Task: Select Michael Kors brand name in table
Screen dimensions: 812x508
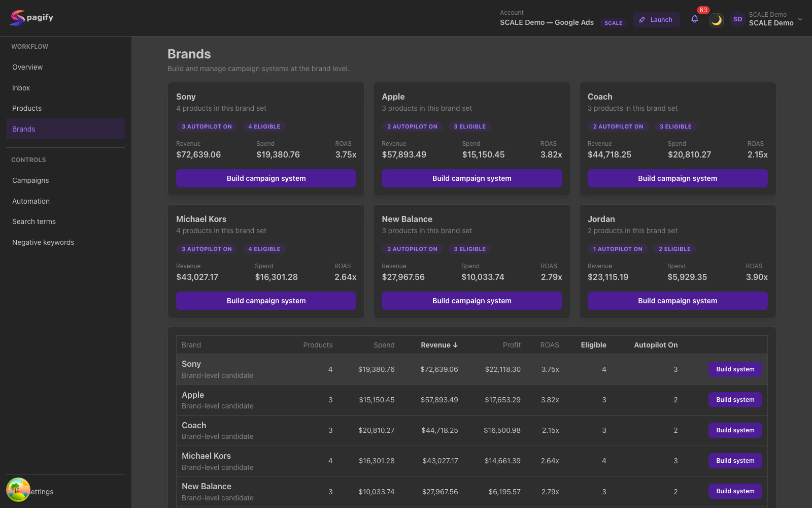Action: pos(206,456)
